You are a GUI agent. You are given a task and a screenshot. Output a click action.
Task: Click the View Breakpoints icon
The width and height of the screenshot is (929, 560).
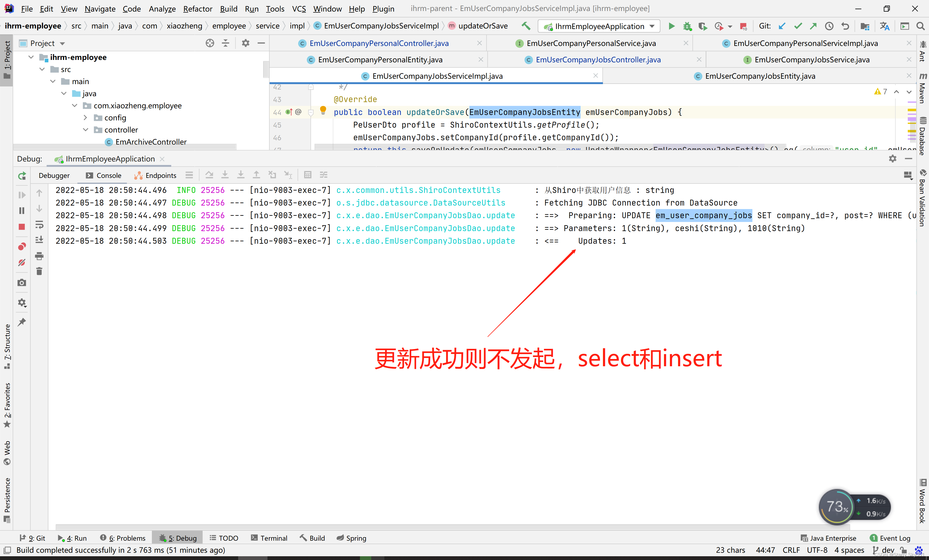(x=22, y=246)
